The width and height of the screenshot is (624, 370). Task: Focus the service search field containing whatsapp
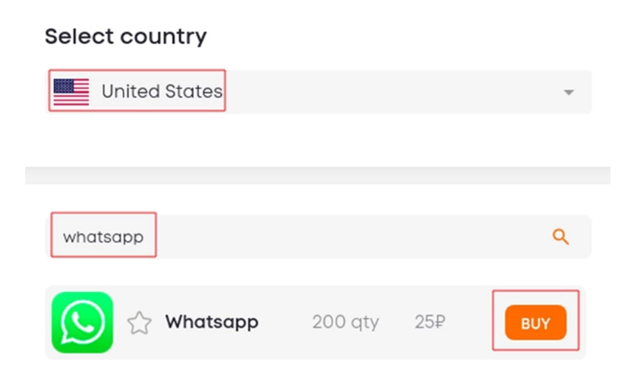[318, 237]
